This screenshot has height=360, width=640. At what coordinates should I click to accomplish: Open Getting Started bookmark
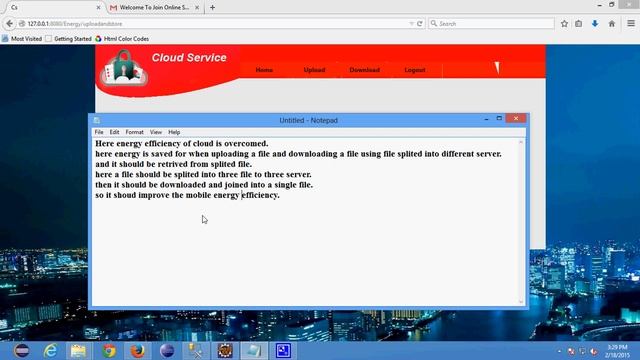(x=68, y=39)
